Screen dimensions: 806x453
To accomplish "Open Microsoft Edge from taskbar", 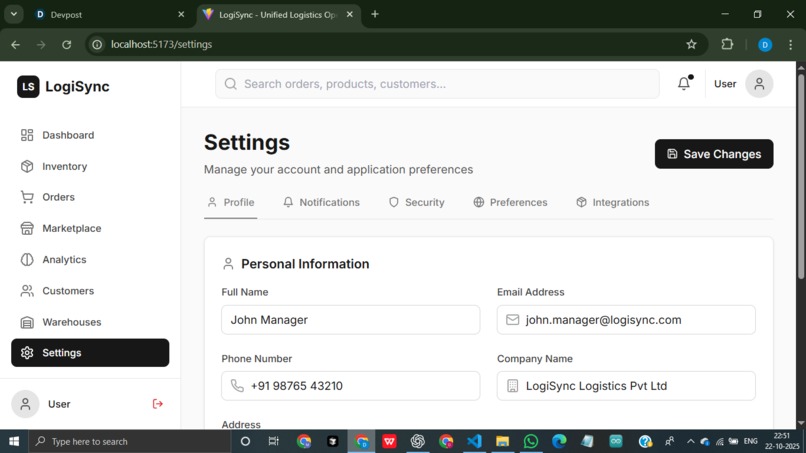I will [x=559, y=441].
